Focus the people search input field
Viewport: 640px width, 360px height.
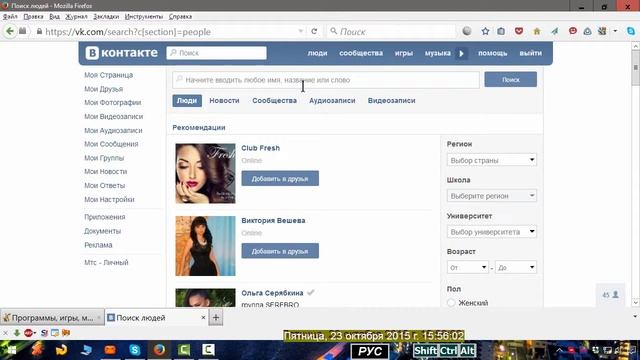[x=326, y=80]
